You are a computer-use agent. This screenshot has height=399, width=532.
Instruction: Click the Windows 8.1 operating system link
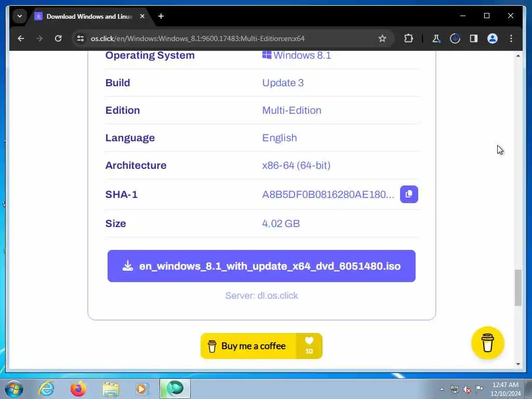tap(297, 55)
